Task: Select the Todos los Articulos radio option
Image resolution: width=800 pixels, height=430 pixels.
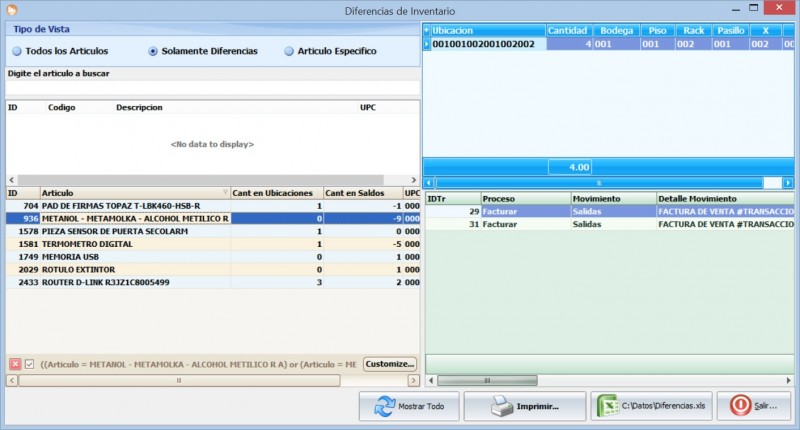Action: pos(17,51)
